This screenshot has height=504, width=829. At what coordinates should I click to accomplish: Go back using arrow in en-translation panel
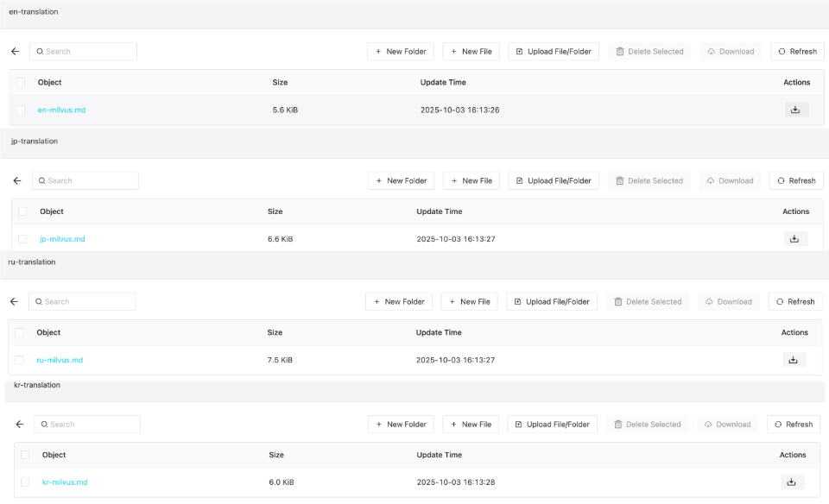tap(16, 52)
